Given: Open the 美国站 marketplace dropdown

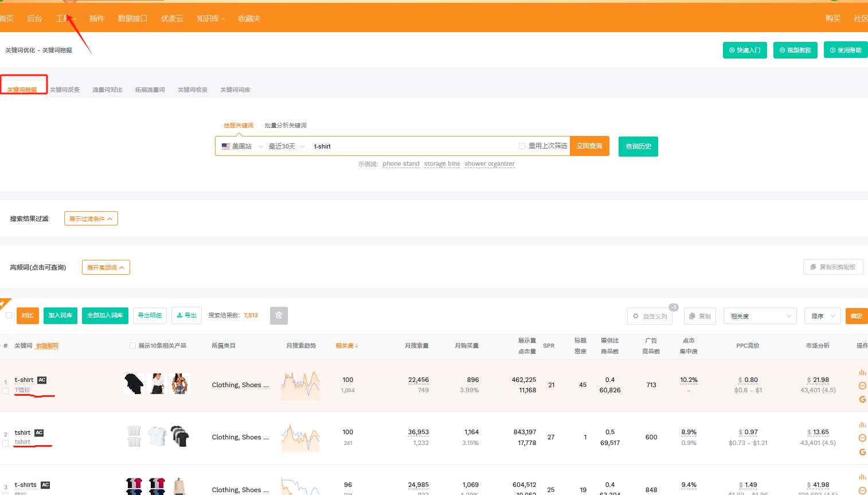Looking at the screenshot, I should pyautogui.click(x=242, y=146).
